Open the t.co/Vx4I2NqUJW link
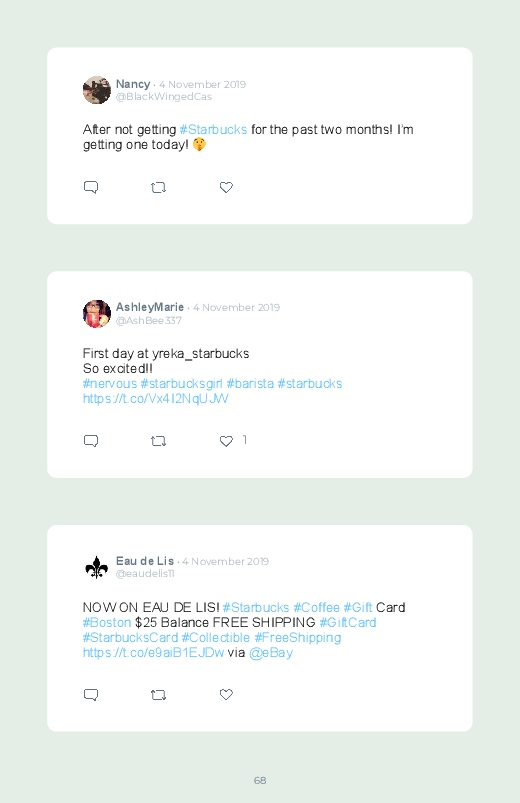520x803 pixels. click(156, 398)
